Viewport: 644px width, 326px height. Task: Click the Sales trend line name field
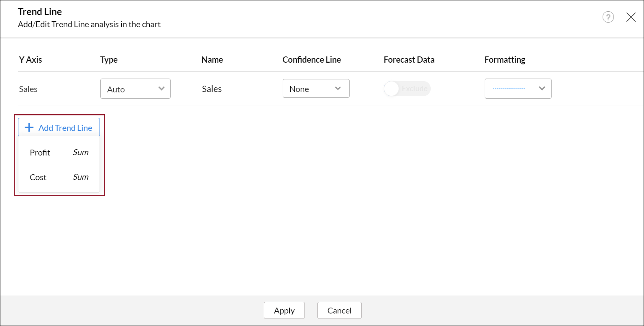click(x=212, y=89)
